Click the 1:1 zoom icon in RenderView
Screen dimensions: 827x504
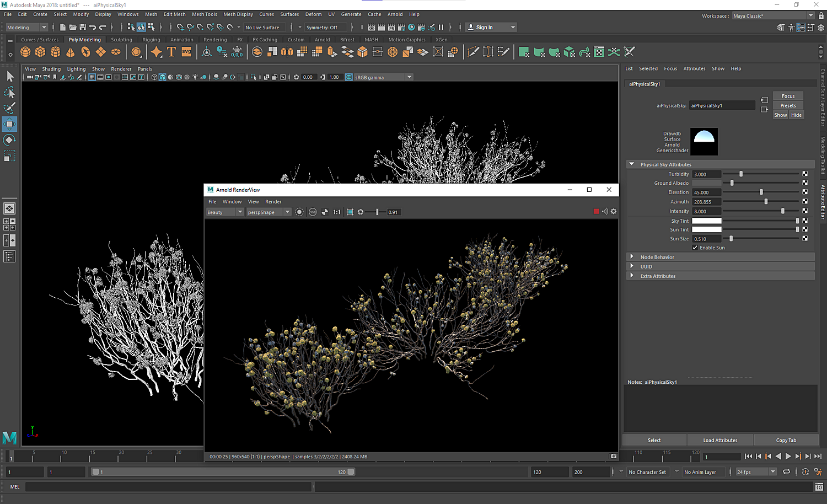[x=336, y=212]
